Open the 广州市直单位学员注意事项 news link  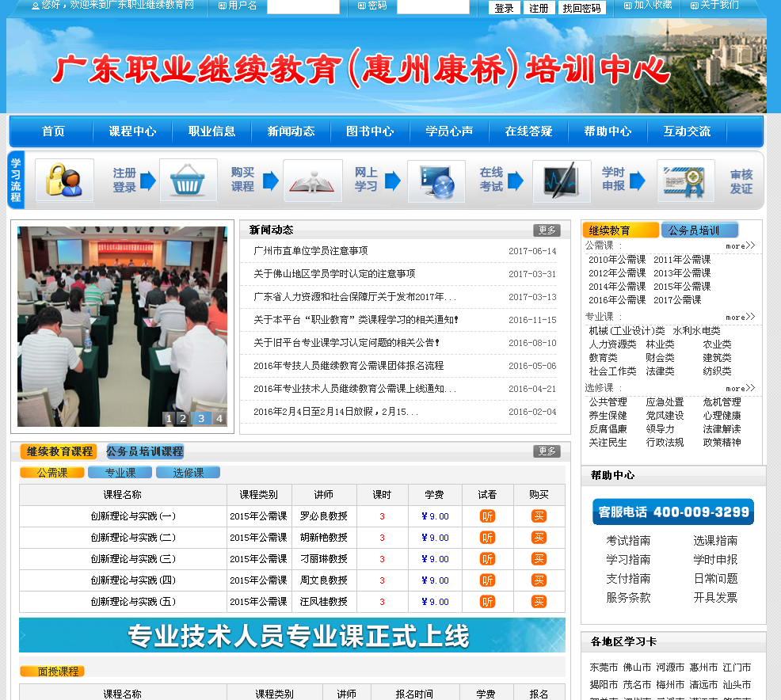click(x=310, y=251)
